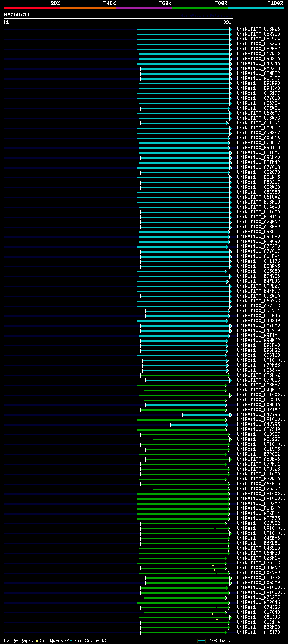Open hit UniRef100_B3RRC0
Image resolution: width=288 pixels, height=644 pixels.
click(x=259, y=479)
